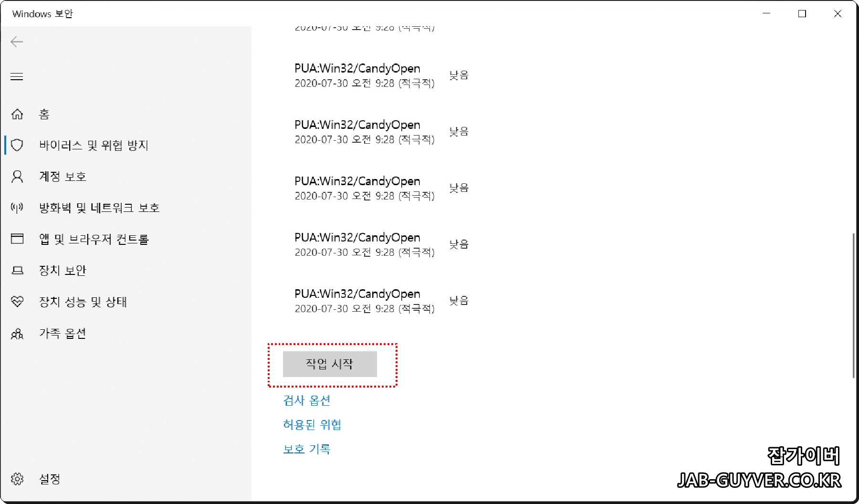The image size is (859, 504).
Task: Open 방화벽 및 네트워크 보호
Action: (99, 208)
